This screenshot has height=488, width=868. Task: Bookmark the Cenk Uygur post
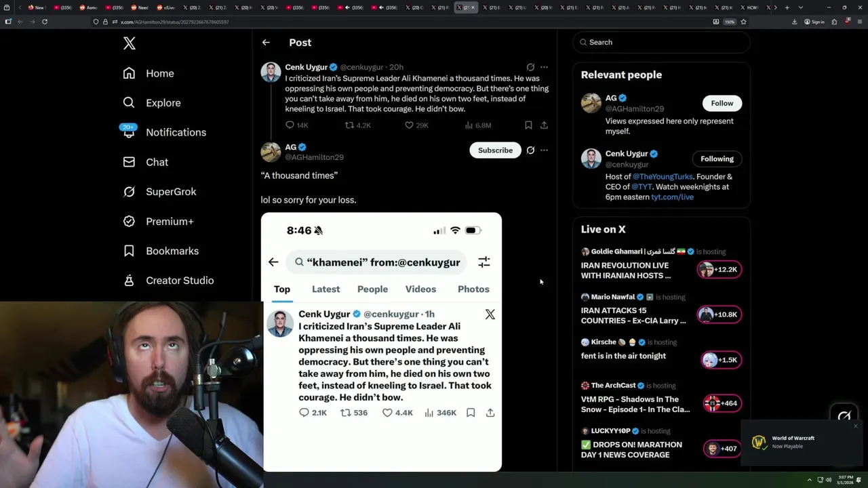click(x=528, y=125)
